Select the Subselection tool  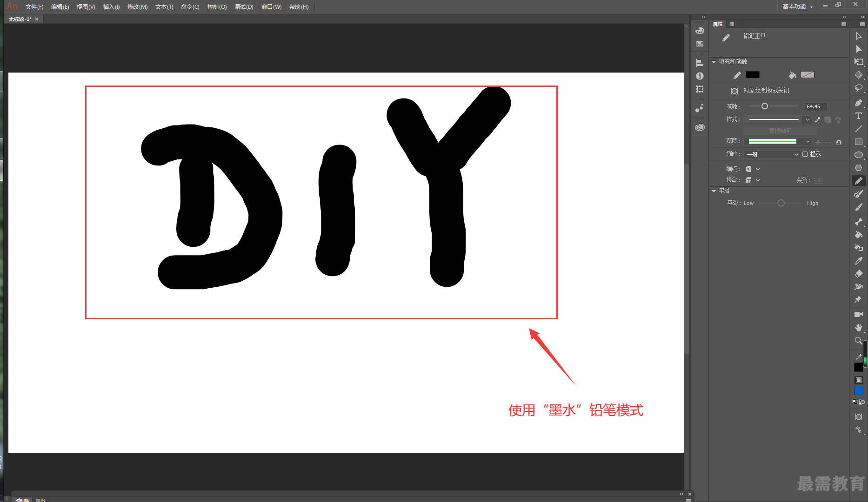point(859,49)
